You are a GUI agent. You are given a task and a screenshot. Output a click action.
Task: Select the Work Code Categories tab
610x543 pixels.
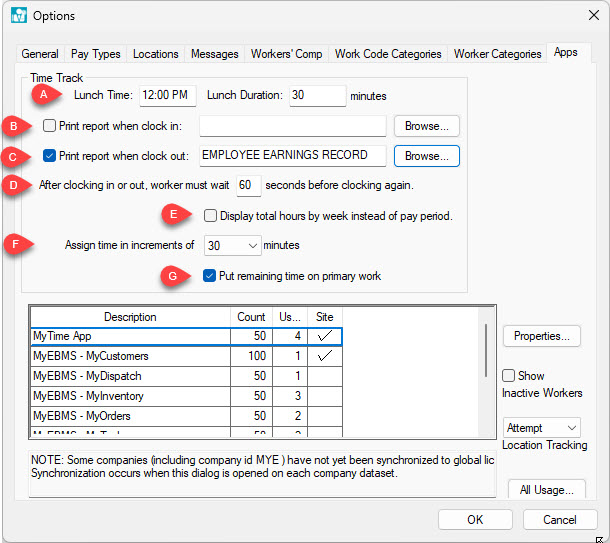(387, 54)
